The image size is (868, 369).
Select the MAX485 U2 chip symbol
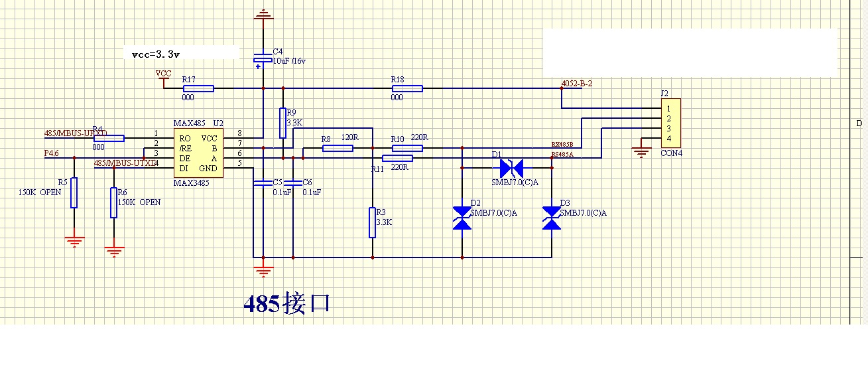coord(198,153)
